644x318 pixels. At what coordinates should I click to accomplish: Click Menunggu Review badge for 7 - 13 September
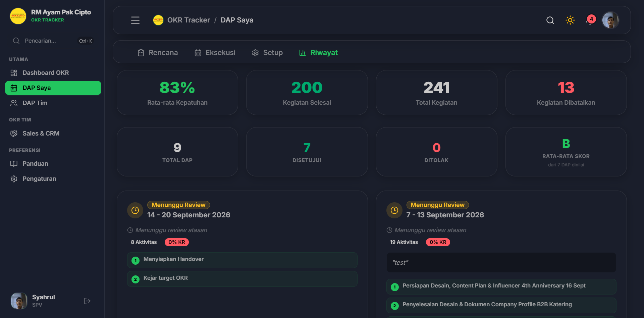437,205
